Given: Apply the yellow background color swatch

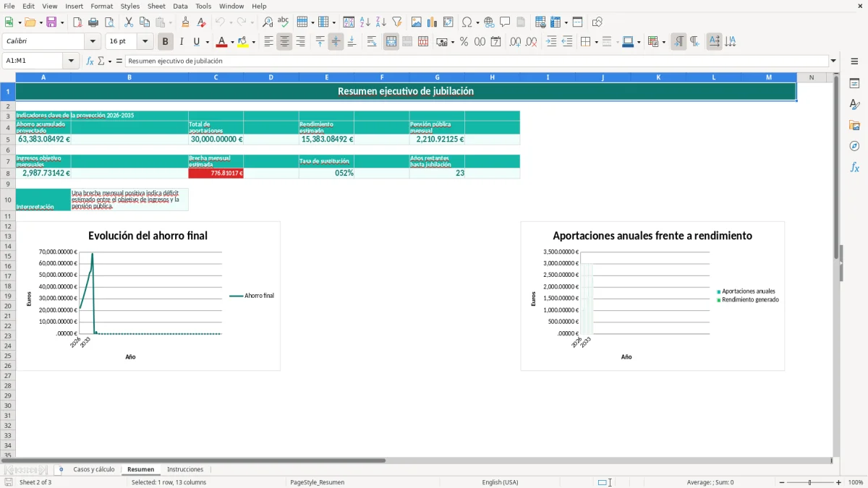Looking at the screenshot, I should tap(242, 42).
